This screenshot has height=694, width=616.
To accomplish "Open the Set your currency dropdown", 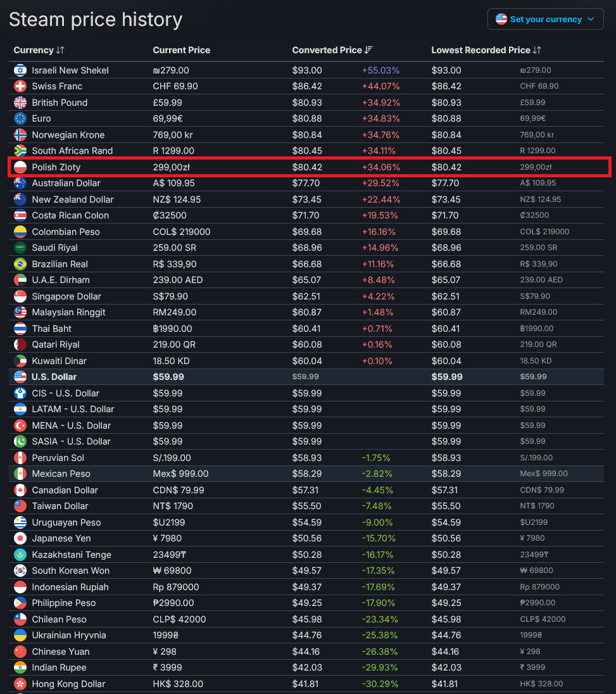I will point(545,19).
